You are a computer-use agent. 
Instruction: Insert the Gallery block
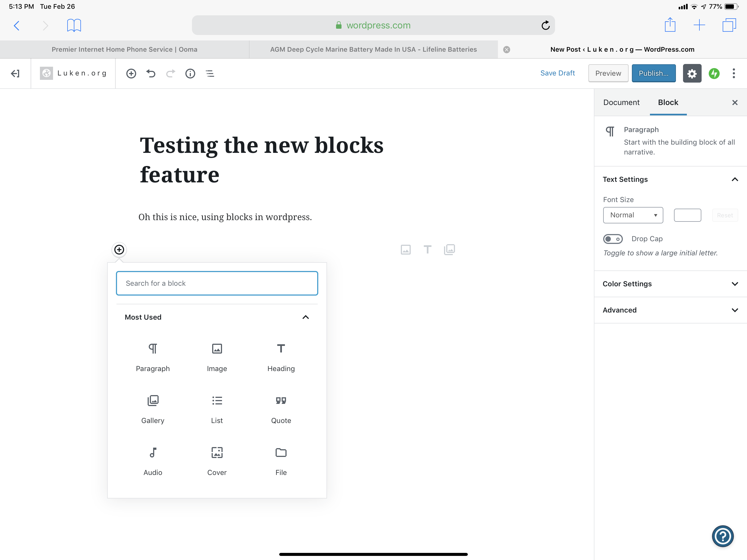[153, 409]
